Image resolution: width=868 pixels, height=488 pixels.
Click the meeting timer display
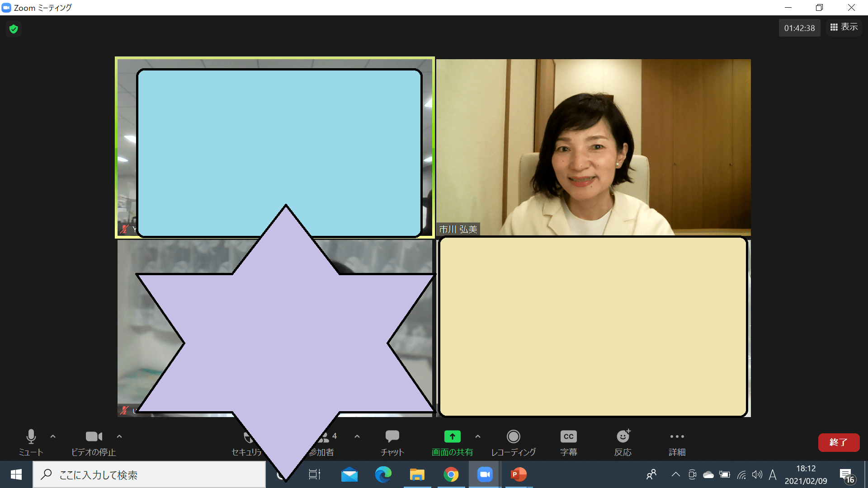(x=799, y=28)
